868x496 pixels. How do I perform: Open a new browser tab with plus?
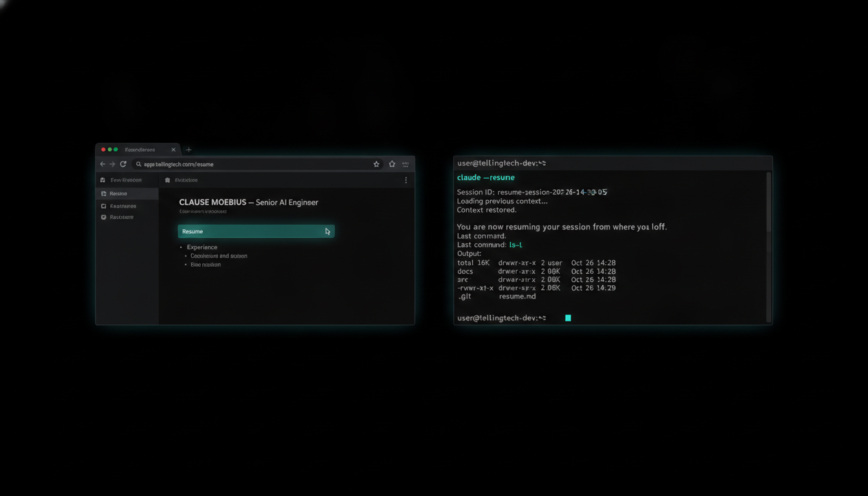tap(189, 150)
